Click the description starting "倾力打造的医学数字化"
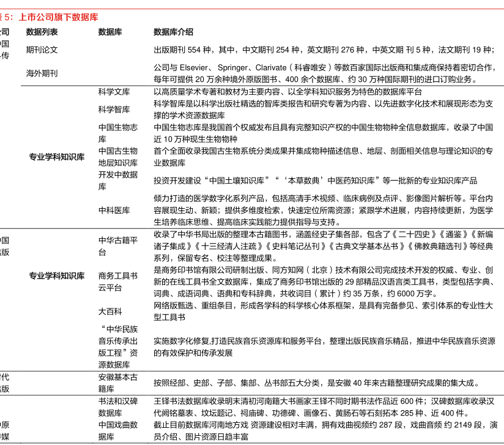 [x=324, y=211]
